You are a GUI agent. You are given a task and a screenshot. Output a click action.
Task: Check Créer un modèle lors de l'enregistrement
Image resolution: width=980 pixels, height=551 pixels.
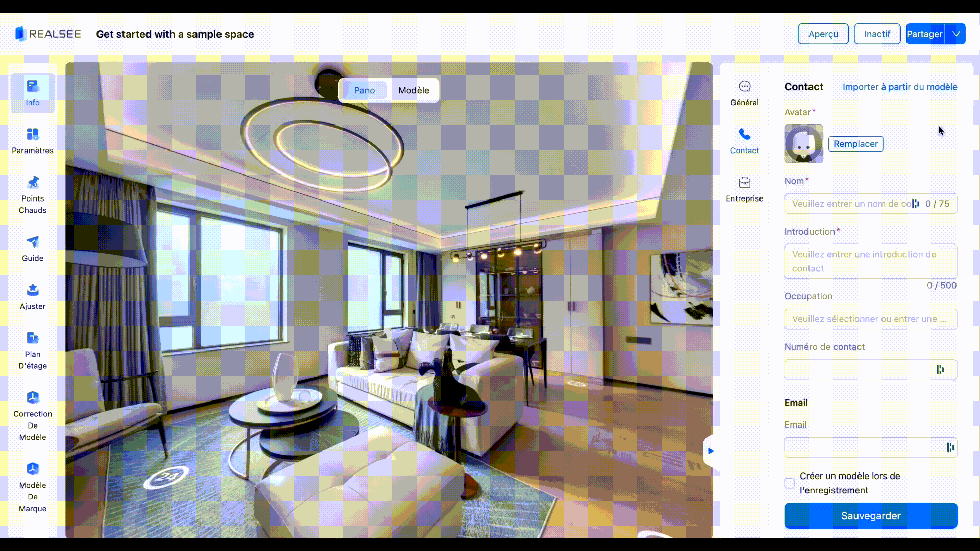[790, 483]
